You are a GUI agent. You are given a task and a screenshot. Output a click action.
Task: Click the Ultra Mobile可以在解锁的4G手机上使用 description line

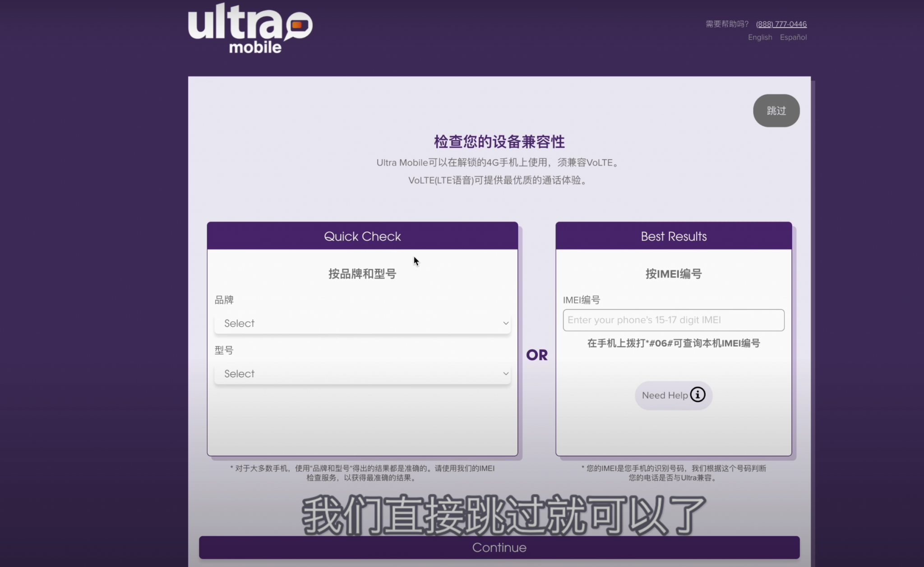pyautogui.click(x=499, y=162)
